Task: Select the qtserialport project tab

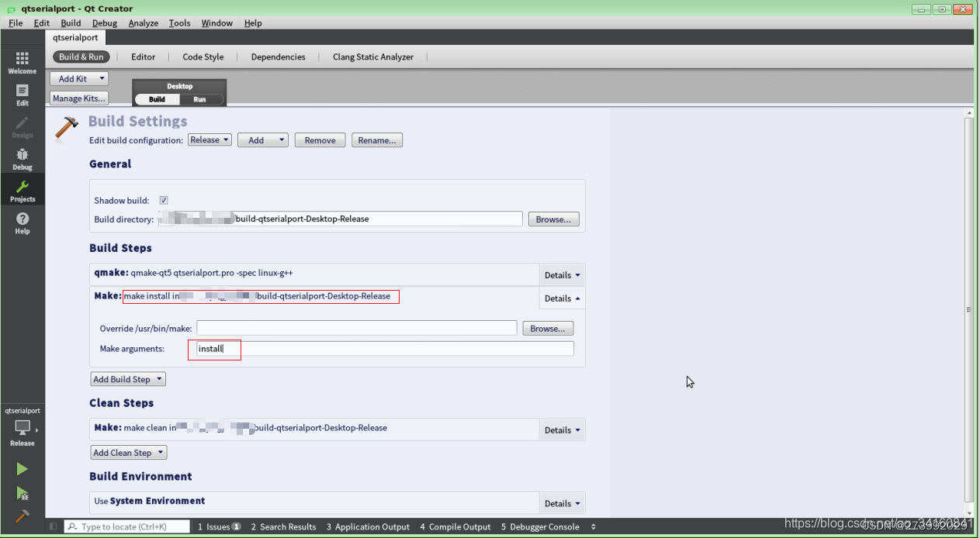Action: (x=75, y=37)
